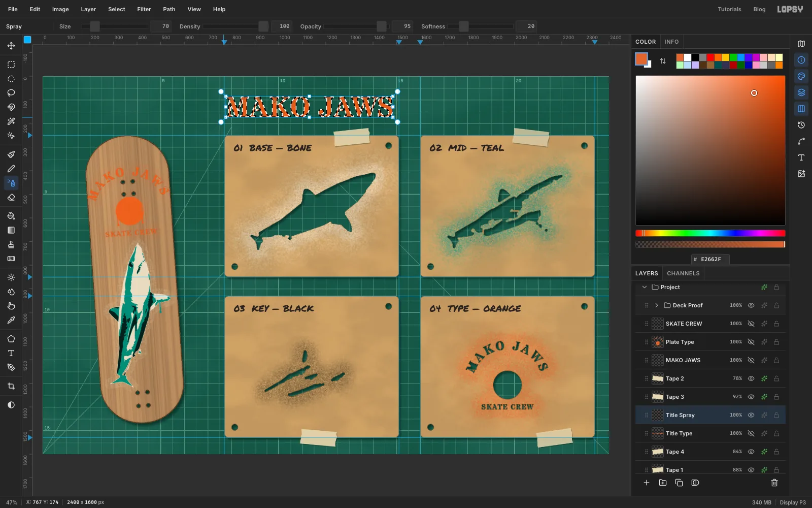The image size is (812, 508).
Task: Click the Size value field showing 70
Action: click(161, 26)
